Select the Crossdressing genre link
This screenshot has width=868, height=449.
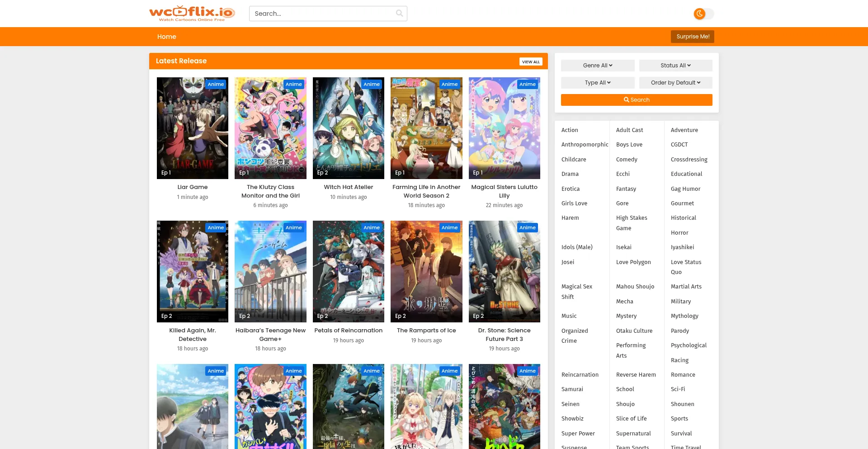[x=689, y=160]
